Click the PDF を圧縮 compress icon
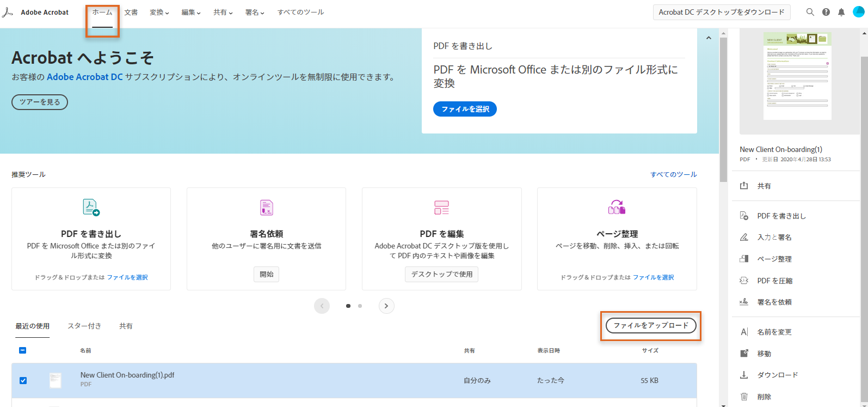Image resolution: width=868 pixels, height=407 pixels. pyautogui.click(x=744, y=281)
